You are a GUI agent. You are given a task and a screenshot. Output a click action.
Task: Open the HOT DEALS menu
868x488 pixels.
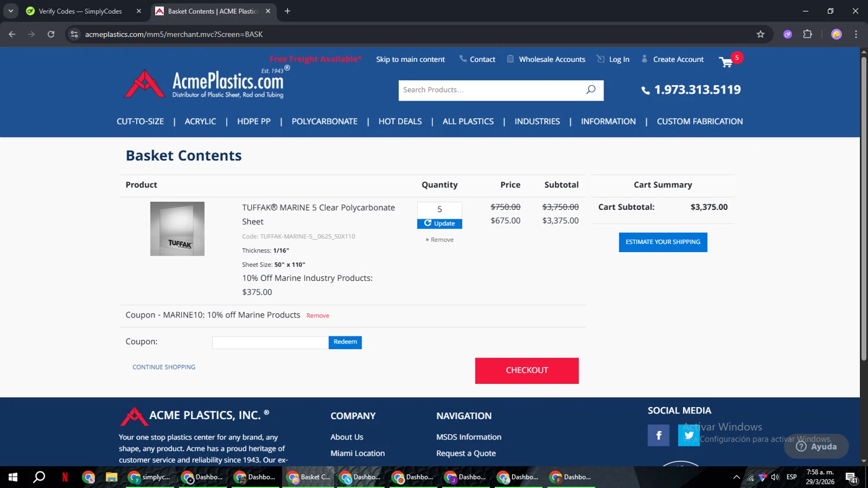tap(400, 121)
